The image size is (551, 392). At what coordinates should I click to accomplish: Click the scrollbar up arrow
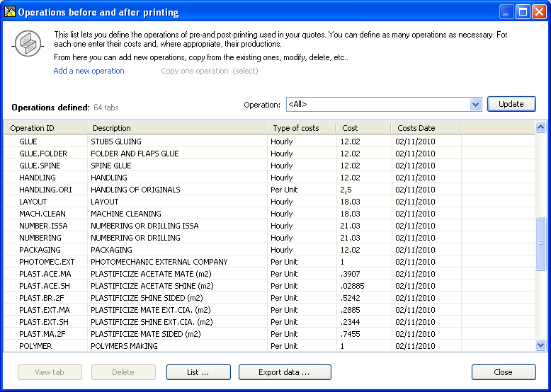541,127
